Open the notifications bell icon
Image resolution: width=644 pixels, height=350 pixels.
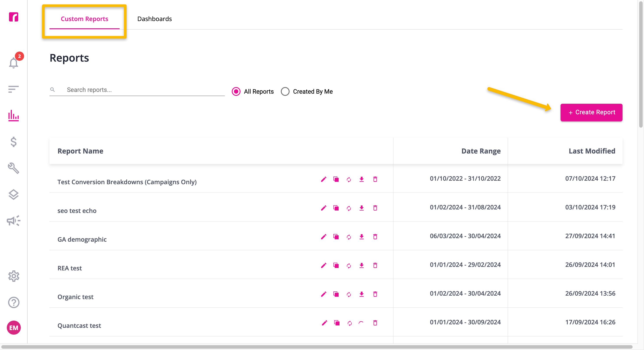(x=14, y=62)
